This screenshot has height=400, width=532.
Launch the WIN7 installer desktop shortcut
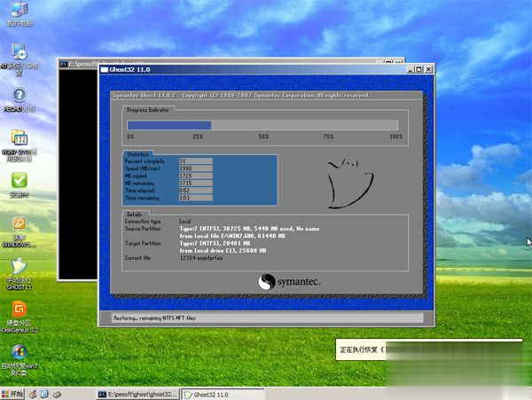pos(19,138)
